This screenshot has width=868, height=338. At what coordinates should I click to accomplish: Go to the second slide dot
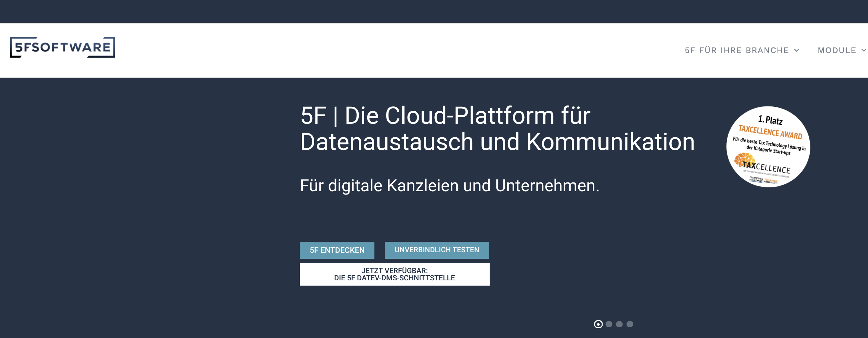(609, 324)
